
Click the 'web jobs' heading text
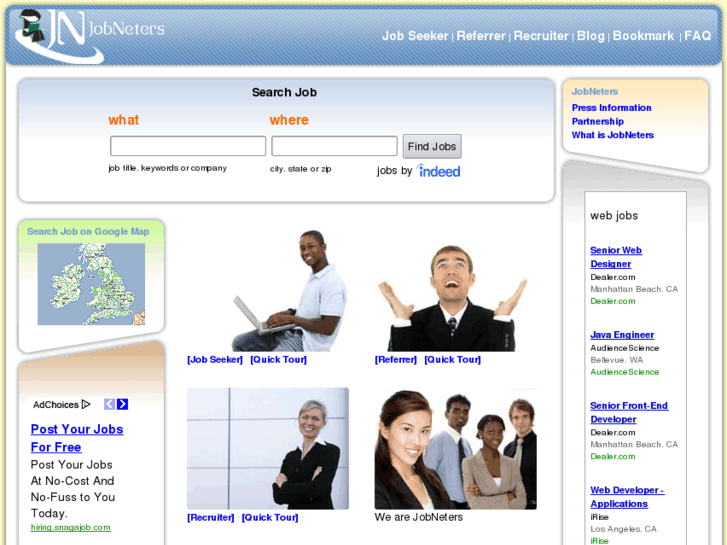(x=614, y=216)
